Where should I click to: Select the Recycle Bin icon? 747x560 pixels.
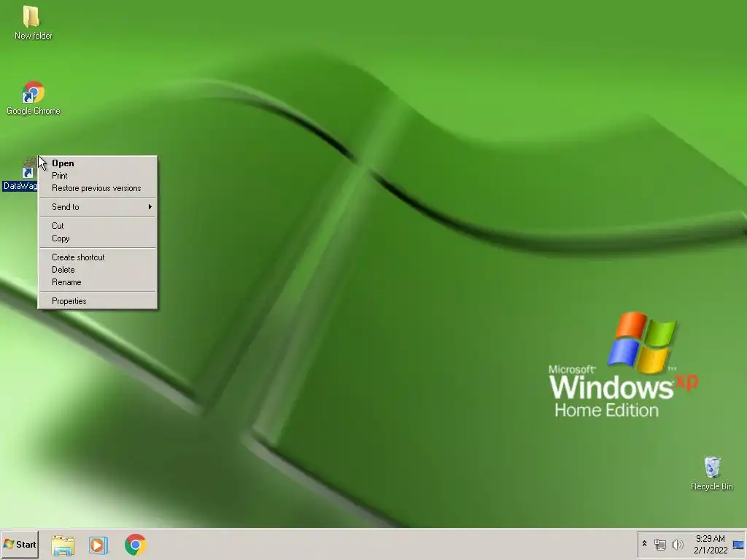(x=712, y=473)
